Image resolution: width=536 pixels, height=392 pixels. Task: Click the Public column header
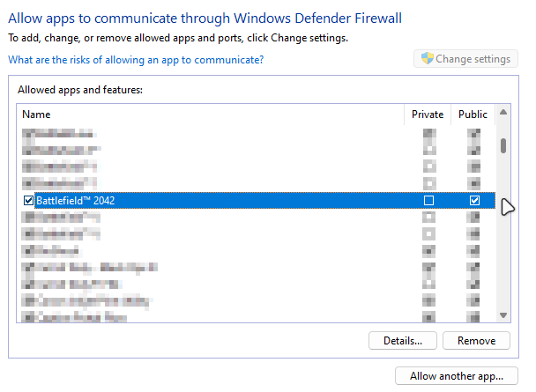473,115
